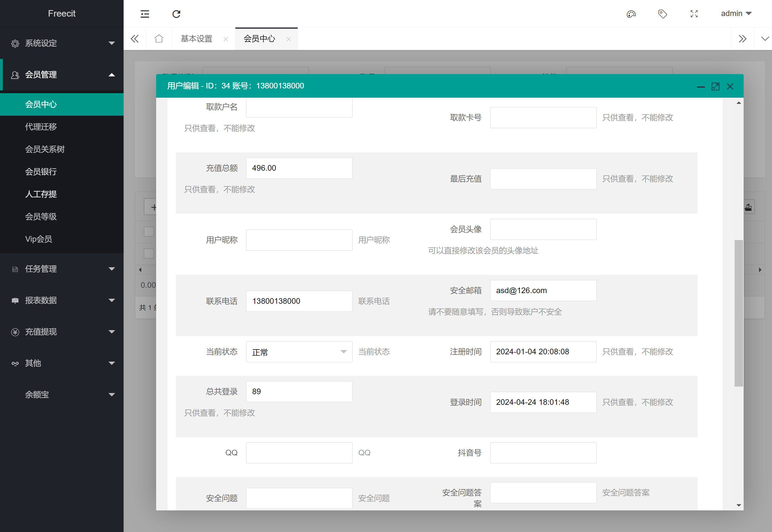Click the 取款户名 input field
The width and height of the screenshot is (772, 532).
click(299, 107)
